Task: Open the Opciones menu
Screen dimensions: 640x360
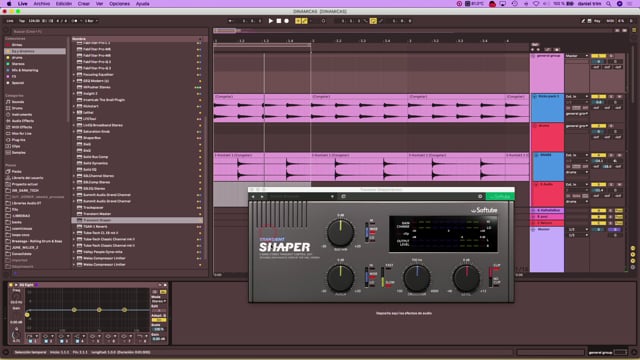Action: pos(119,4)
